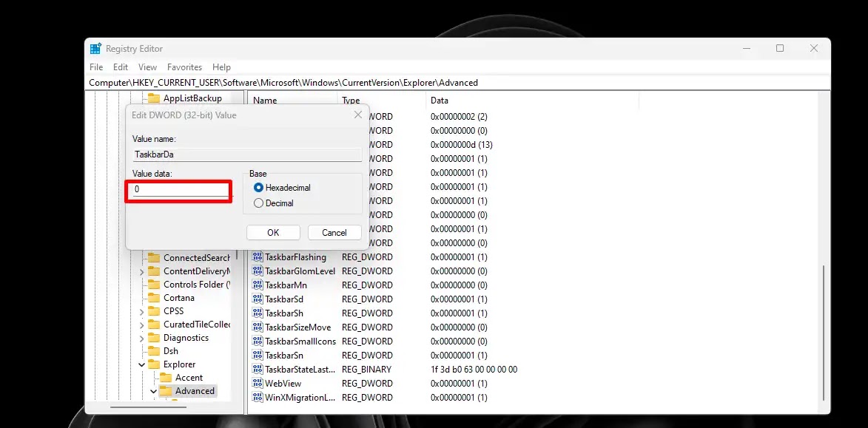The width and height of the screenshot is (868, 428).
Task: Select the TaskbarMn value icon
Action: click(257, 285)
